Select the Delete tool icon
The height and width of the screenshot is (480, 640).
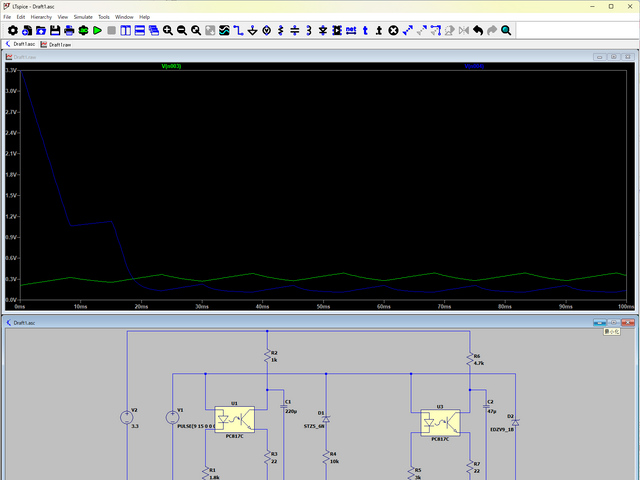(393, 31)
